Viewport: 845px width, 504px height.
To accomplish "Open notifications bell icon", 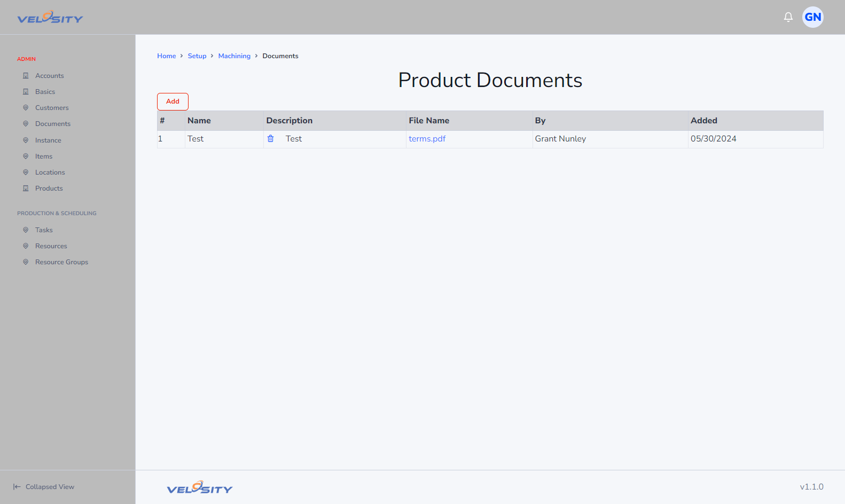I will click(788, 17).
